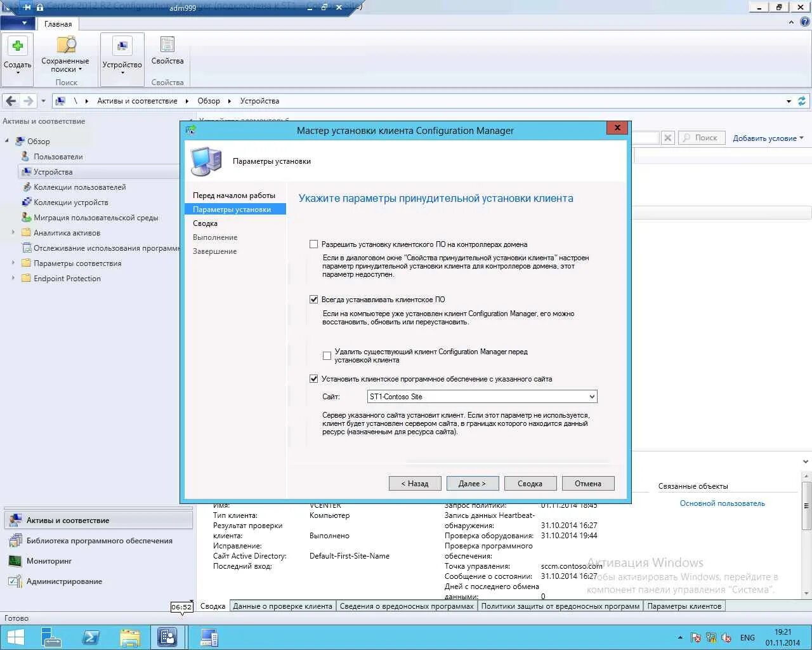Click the wizard Summary button
The height and width of the screenshot is (650, 812).
(530, 484)
